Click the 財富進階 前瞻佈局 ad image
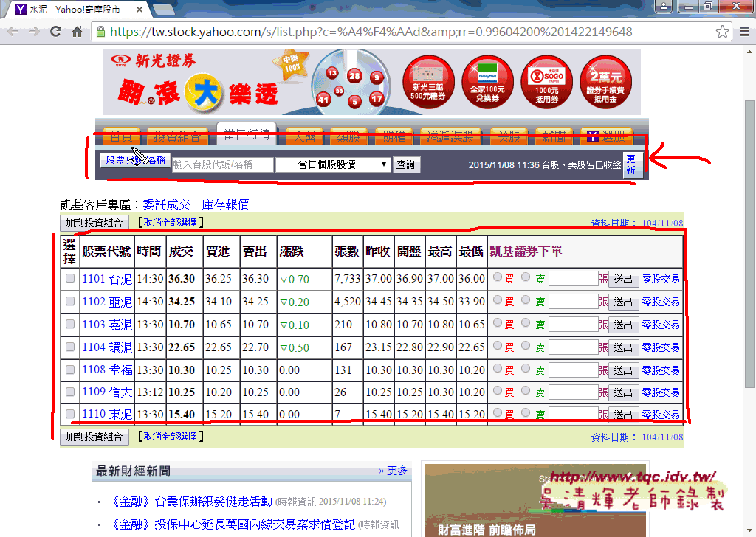This screenshot has height=537, width=756. click(535, 500)
